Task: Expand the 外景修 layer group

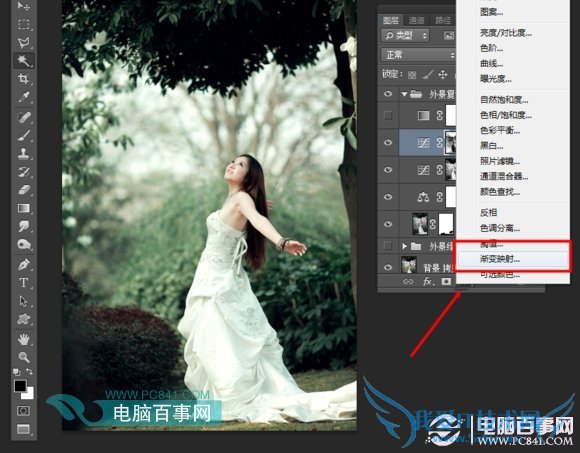Action: 404,246
